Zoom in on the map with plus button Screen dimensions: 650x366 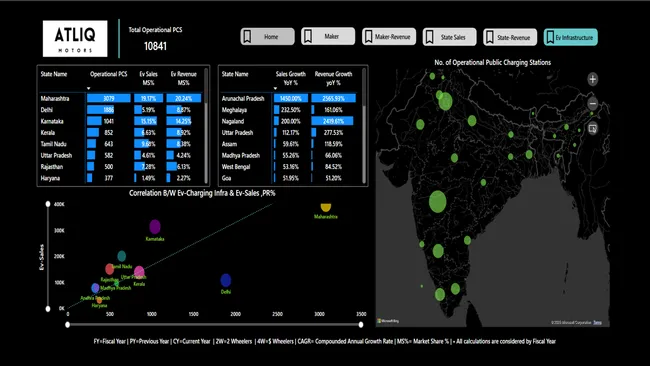(x=593, y=79)
